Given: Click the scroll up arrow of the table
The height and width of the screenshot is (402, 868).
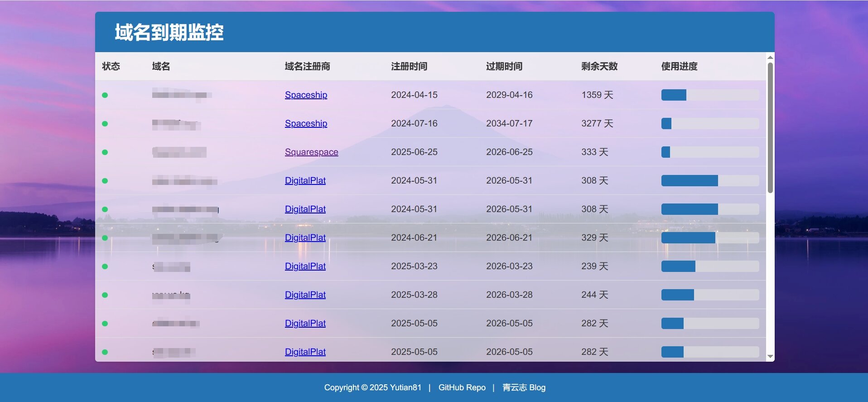Looking at the screenshot, I should (770, 57).
